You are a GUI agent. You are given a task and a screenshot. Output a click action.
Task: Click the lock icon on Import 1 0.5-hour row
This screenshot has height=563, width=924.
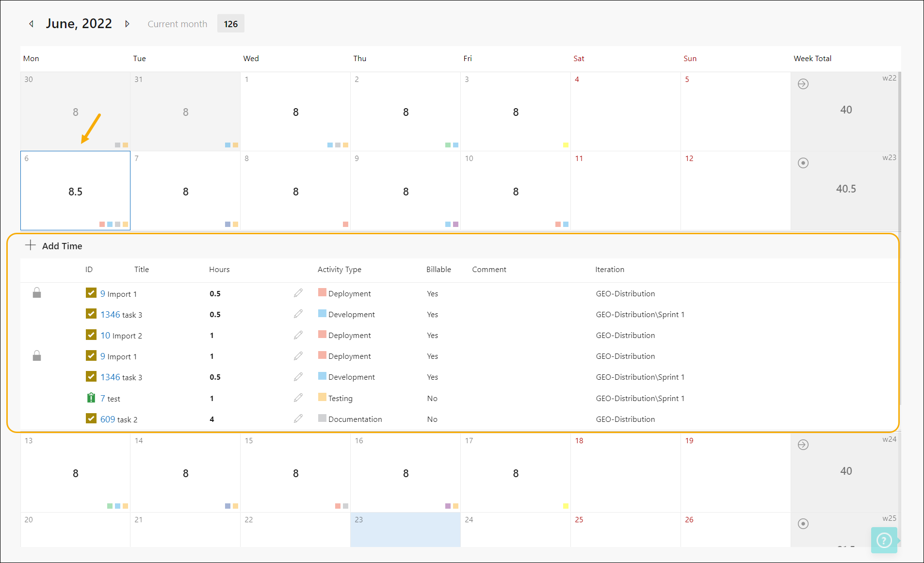coord(37,293)
